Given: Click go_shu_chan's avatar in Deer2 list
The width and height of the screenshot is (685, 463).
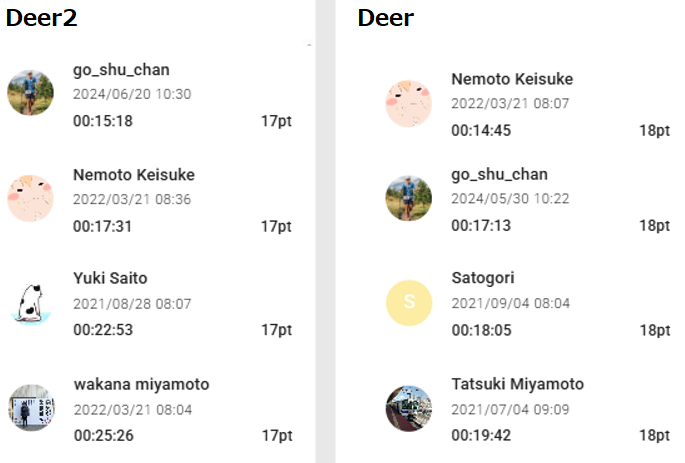Looking at the screenshot, I should point(30,94).
